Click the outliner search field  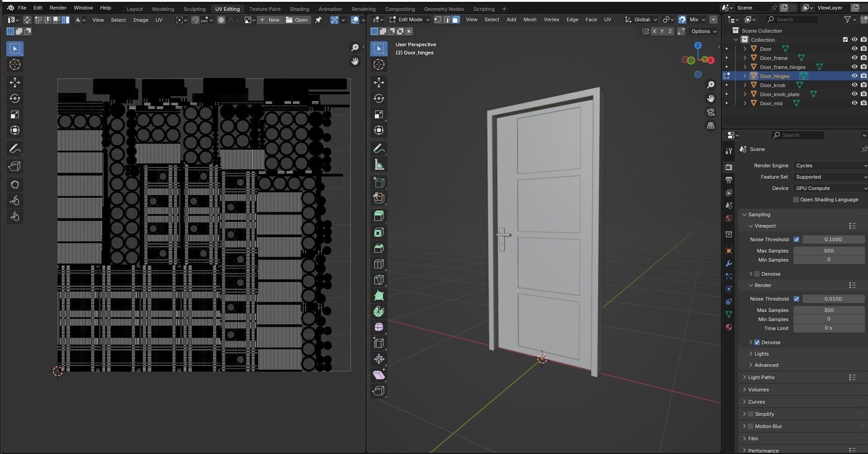coord(791,20)
